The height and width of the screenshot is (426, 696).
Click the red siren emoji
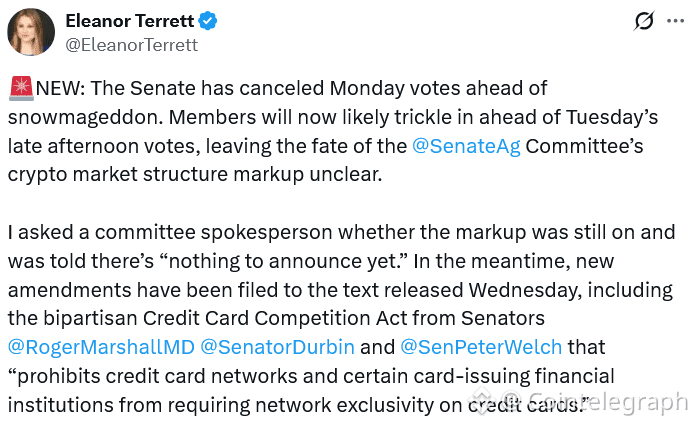[x=22, y=89]
